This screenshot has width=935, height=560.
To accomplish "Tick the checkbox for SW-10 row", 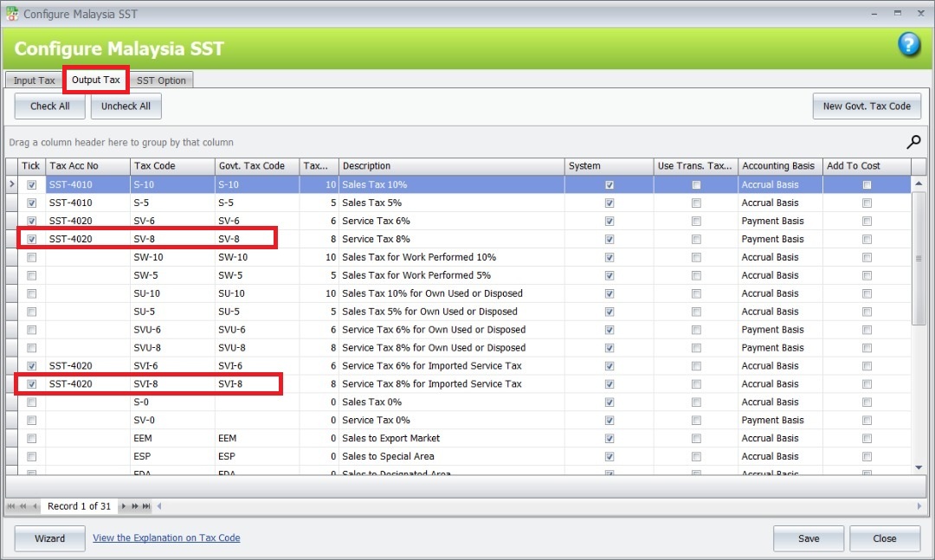I will (x=31, y=256).
